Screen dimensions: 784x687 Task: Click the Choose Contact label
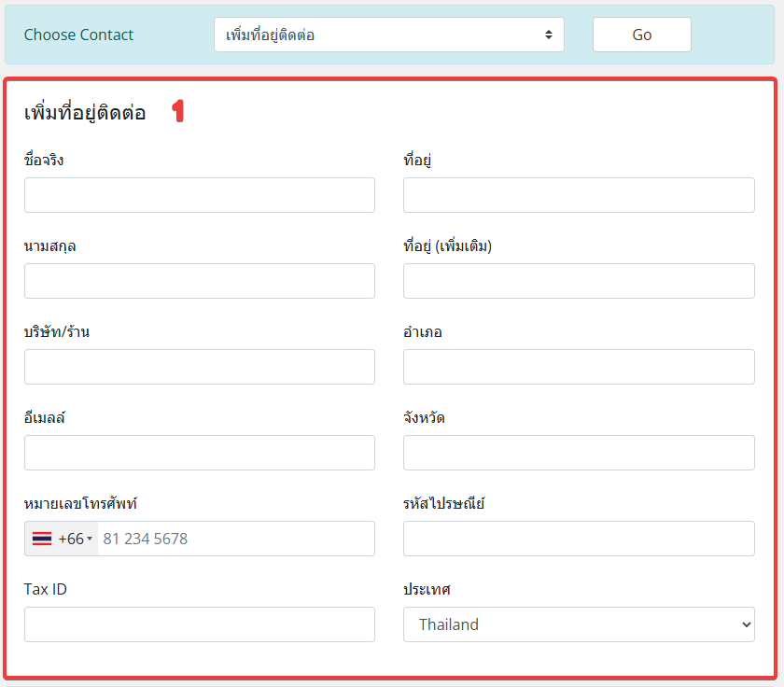point(78,35)
